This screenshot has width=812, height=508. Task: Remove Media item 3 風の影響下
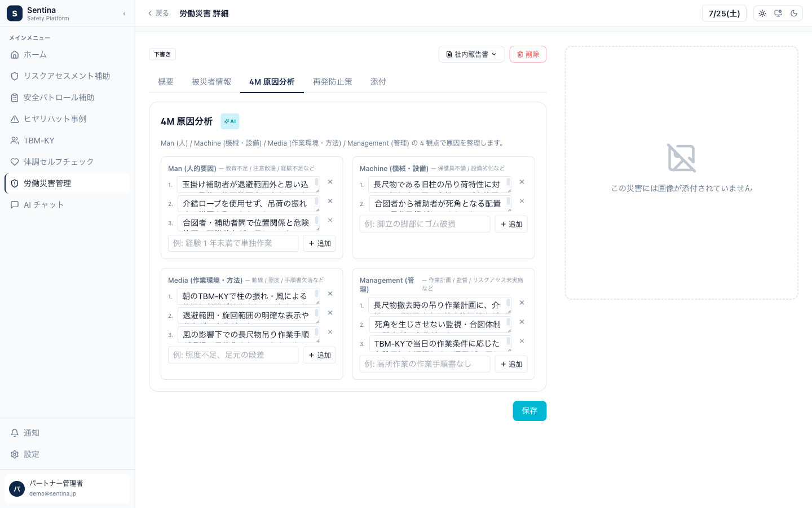pyautogui.click(x=330, y=332)
